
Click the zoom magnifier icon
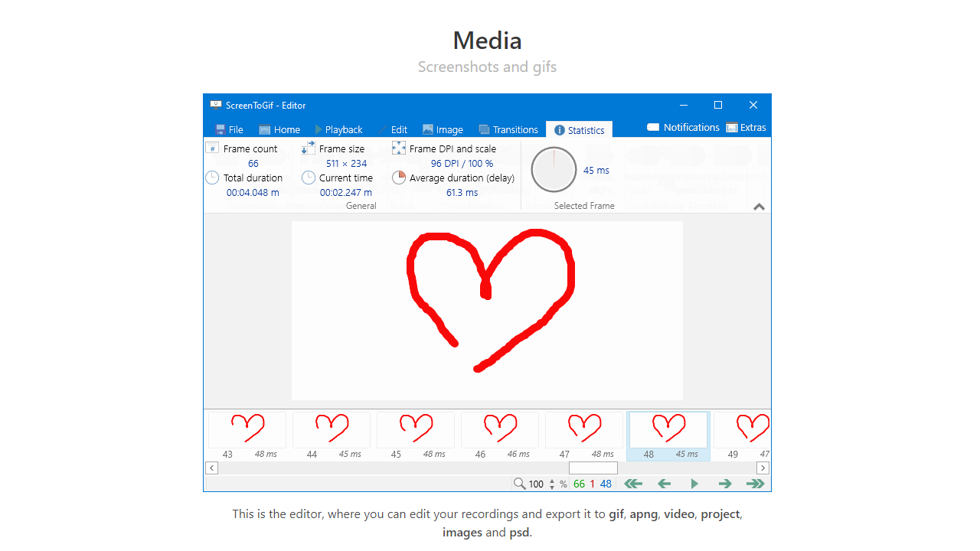point(519,484)
